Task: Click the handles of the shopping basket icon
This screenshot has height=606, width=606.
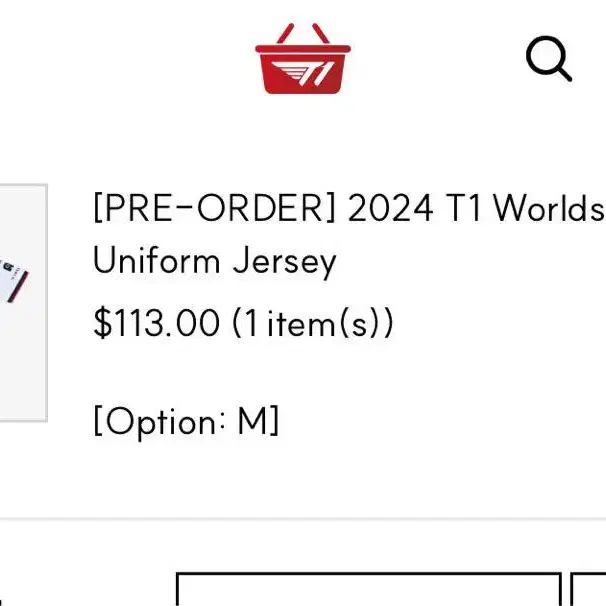Action: pyautogui.click(x=303, y=34)
